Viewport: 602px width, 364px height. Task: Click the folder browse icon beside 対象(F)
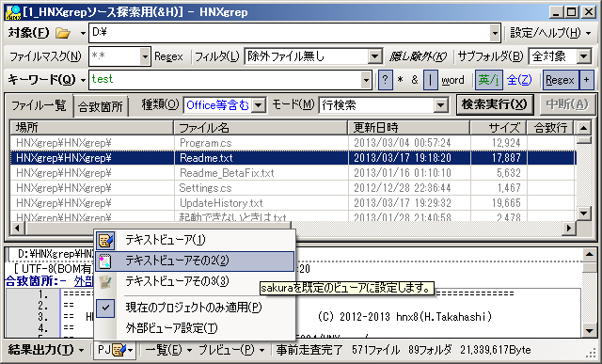[x=63, y=33]
